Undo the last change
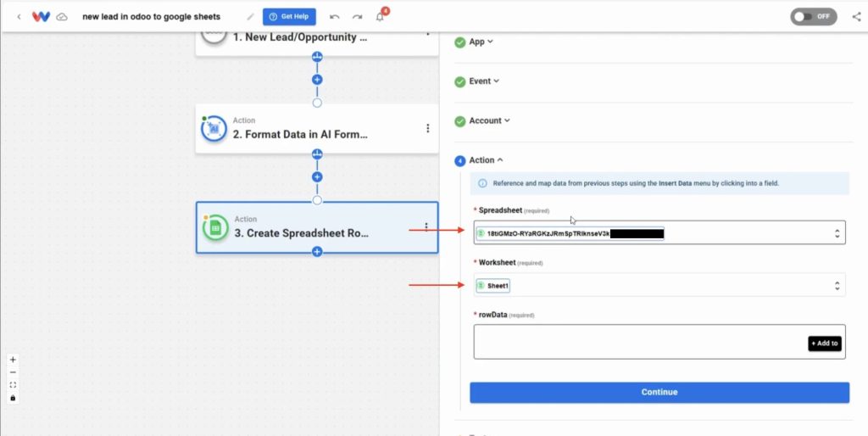Viewport: 868px width, 436px height. click(334, 17)
